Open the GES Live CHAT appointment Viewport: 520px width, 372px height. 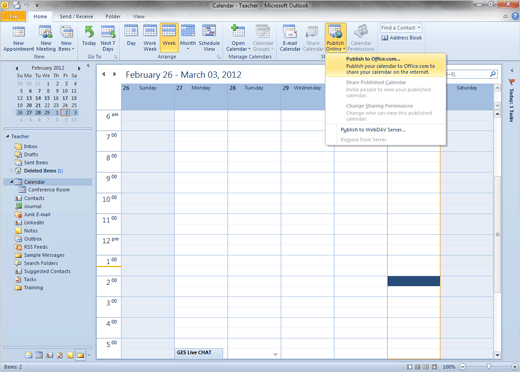click(198, 353)
